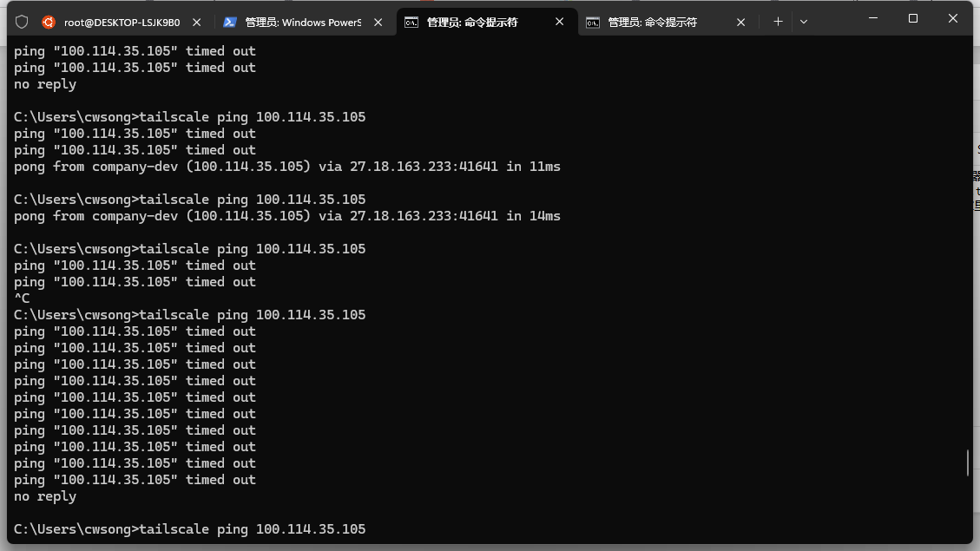The height and width of the screenshot is (551, 980).
Task: Click the cmd icon on the active 命令提示符 tab
Action: (x=411, y=23)
